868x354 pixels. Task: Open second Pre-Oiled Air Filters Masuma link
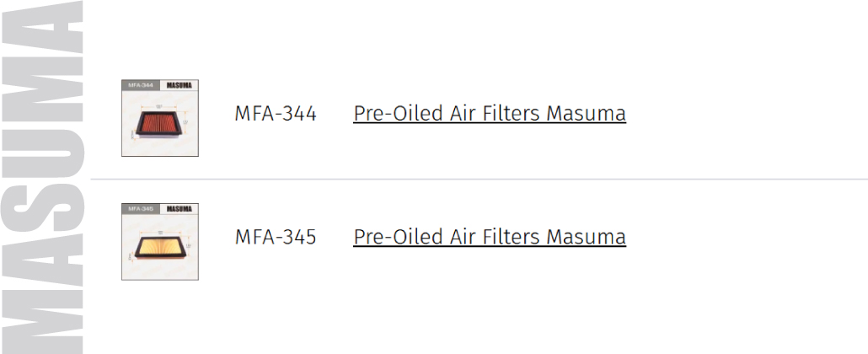click(490, 237)
